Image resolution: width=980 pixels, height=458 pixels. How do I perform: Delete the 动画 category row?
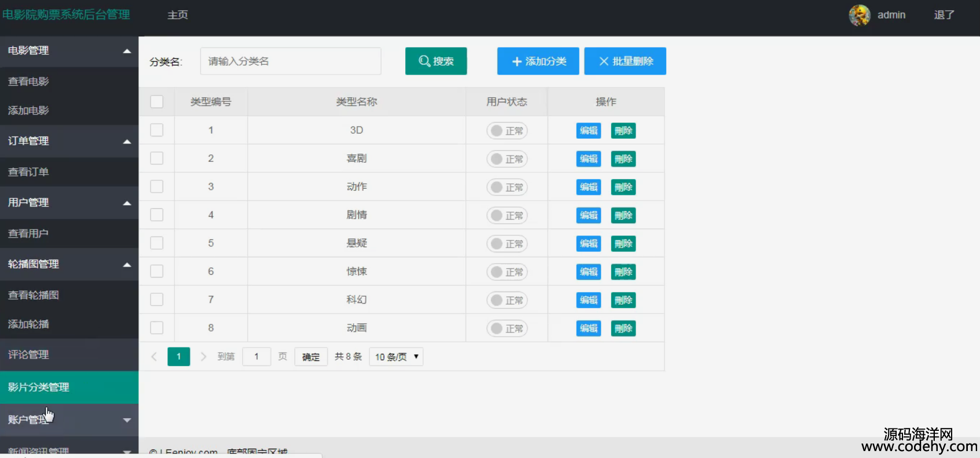coord(623,328)
